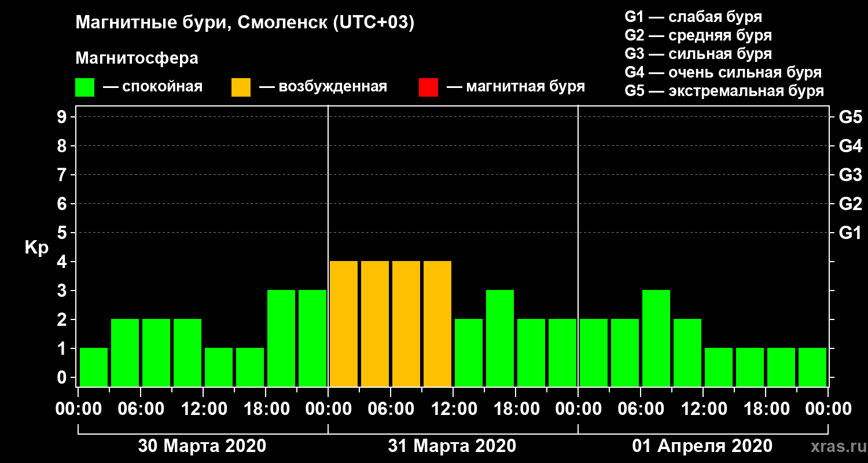The height and width of the screenshot is (463, 868).
Task: Click the orange 'возбужденная' legend swatch
Action: coord(241,87)
